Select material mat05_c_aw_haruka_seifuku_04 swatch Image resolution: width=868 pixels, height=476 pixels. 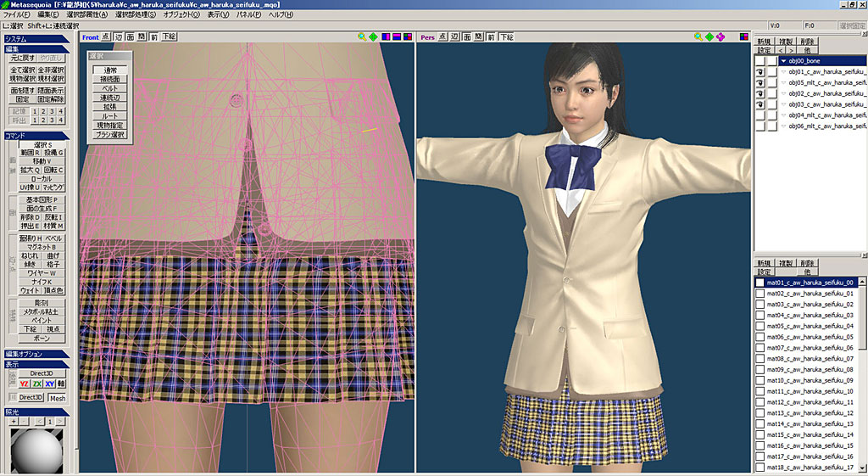click(760, 326)
